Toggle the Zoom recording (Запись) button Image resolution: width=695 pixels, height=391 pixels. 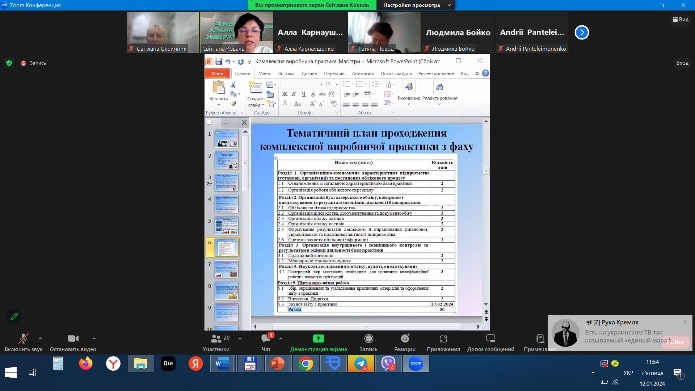tap(368, 342)
